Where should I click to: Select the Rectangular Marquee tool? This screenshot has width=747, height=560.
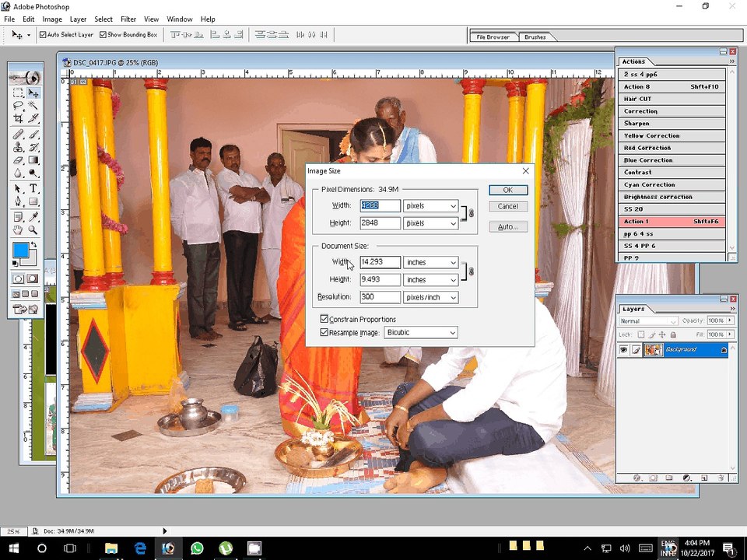[18, 93]
